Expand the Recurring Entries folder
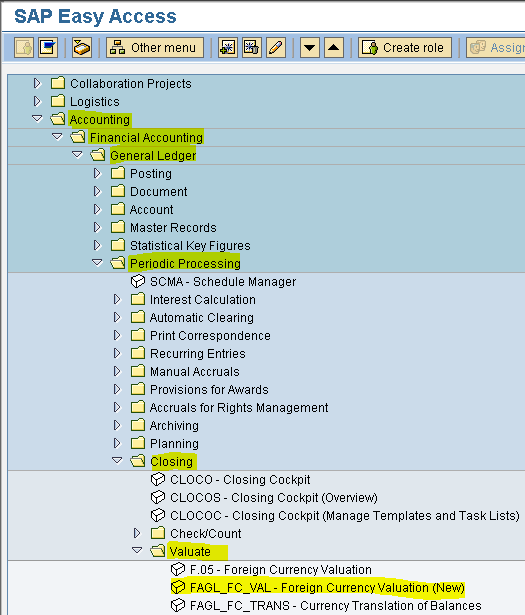This screenshot has height=615, width=525. [117, 353]
